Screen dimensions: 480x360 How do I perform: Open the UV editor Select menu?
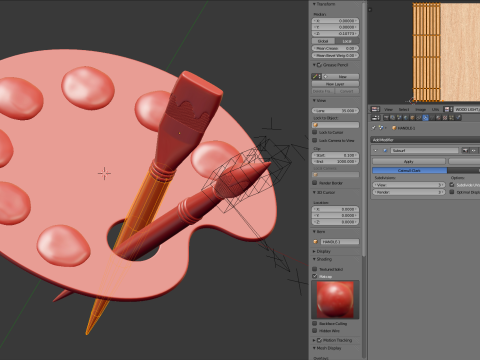(x=404, y=109)
